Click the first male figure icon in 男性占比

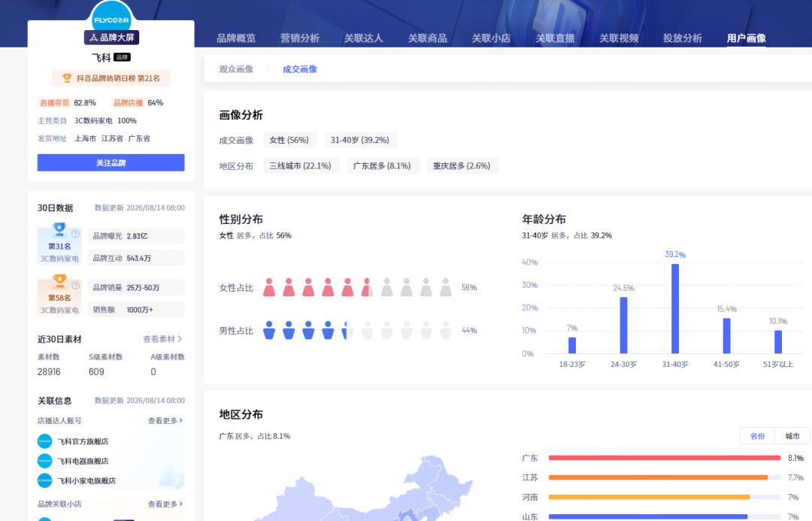pyautogui.click(x=269, y=330)
